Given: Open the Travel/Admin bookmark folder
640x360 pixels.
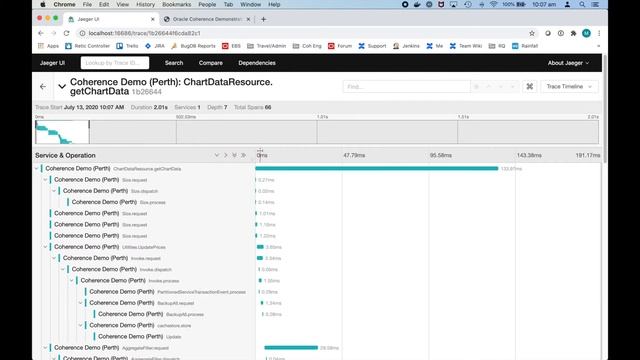Looking at the screenshot, I should [267, 46].
